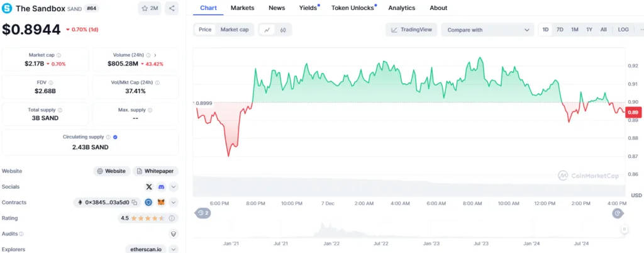This screenshot has height=253, width=644.
Task: Switch to line chart view icon
Action: click(x=267, y=30)
